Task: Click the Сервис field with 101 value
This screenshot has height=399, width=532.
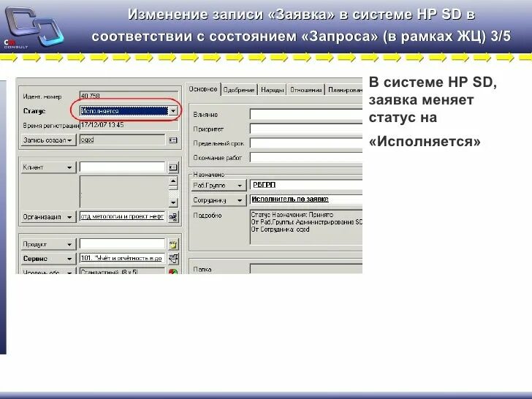Action: pos(122,258)
